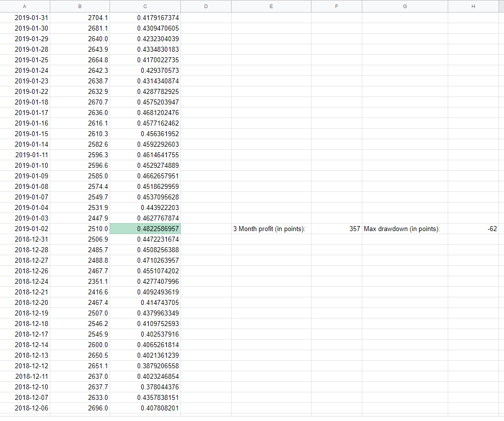This screenshot has height=421, width=504.
Task: Select column B header
Action: tap(80, 6)
